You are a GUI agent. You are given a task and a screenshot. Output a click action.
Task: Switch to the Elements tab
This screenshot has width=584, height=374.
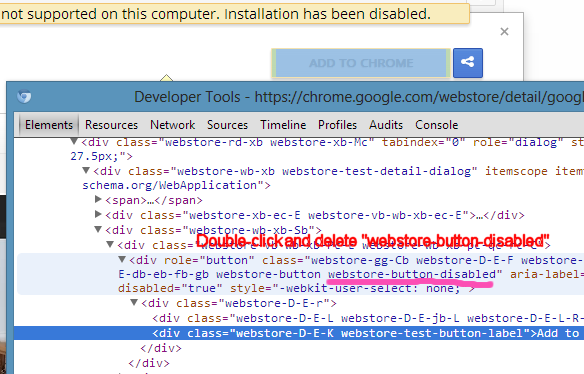tap(49, 125)
